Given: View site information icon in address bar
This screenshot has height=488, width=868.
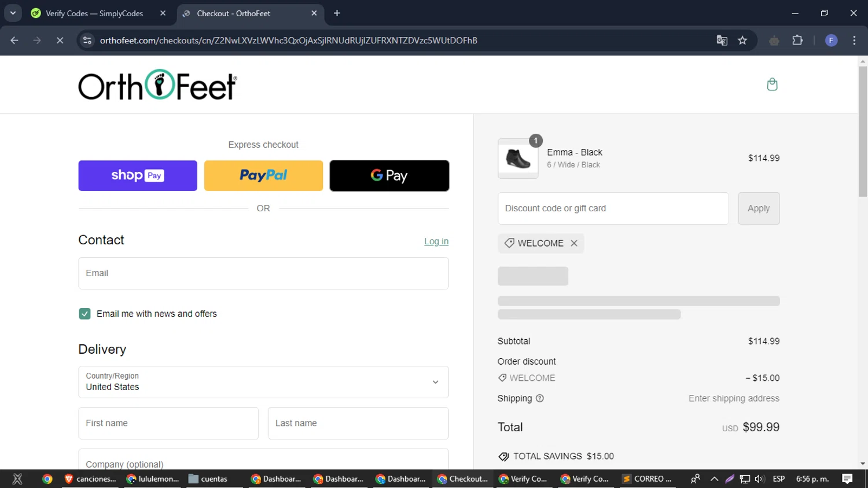Looking at the screenshot, I should (x=87, y=41).
